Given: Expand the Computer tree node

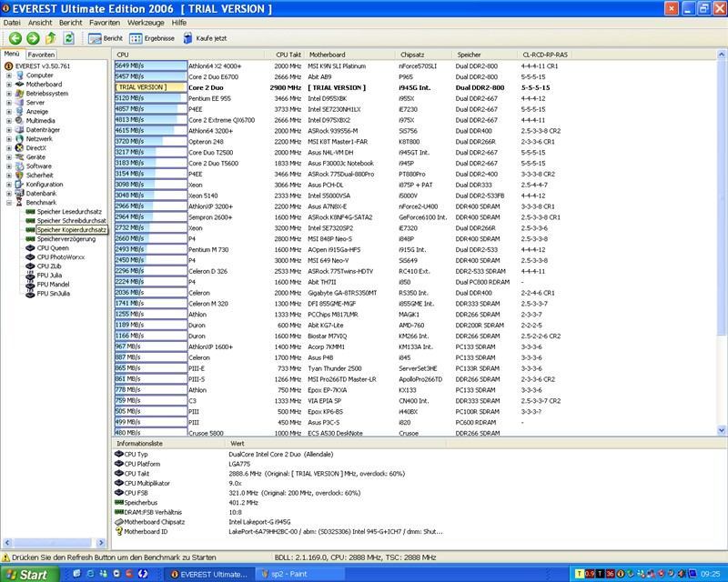Looking at the screenshot, I should [x=9, y=75].
